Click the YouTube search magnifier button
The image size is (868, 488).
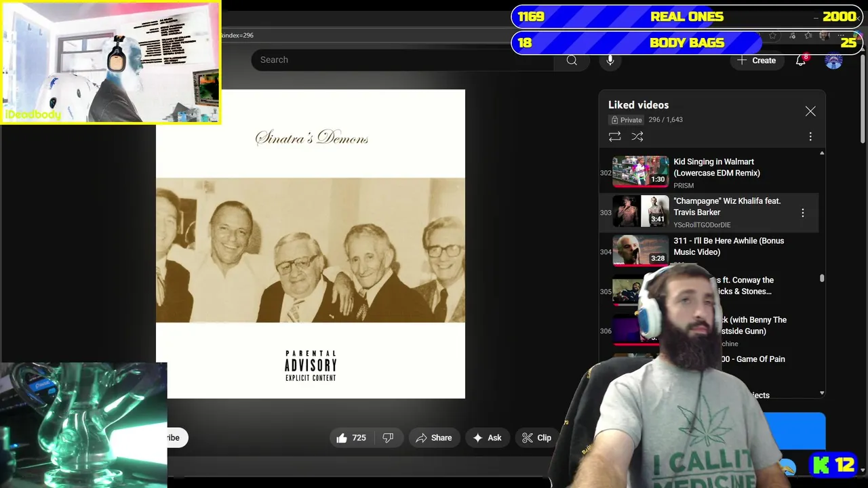pyautogui.click(x=572, y=60)
